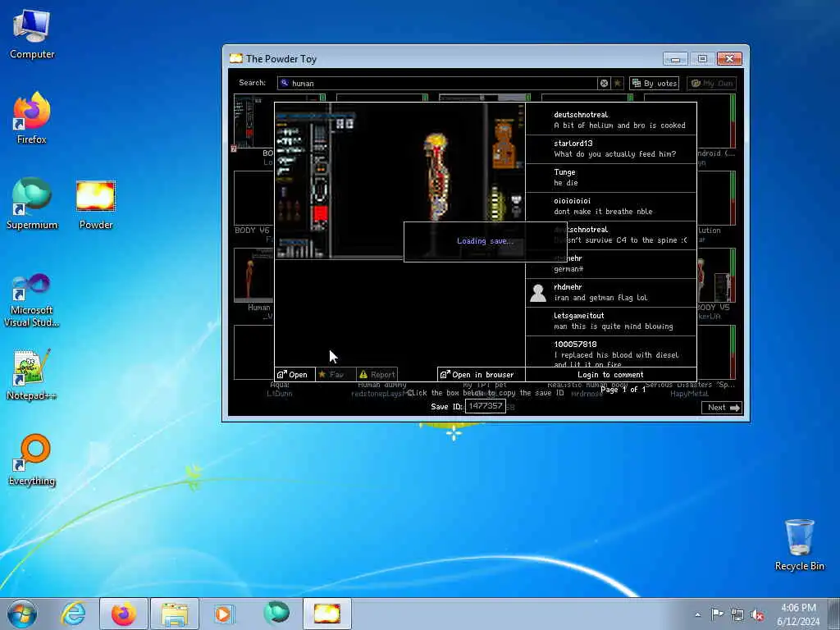Mark the save as Fav
Image resolution: width=840 pixels, height=630 pixels.
pyautogui.click(x=336, y=374)
